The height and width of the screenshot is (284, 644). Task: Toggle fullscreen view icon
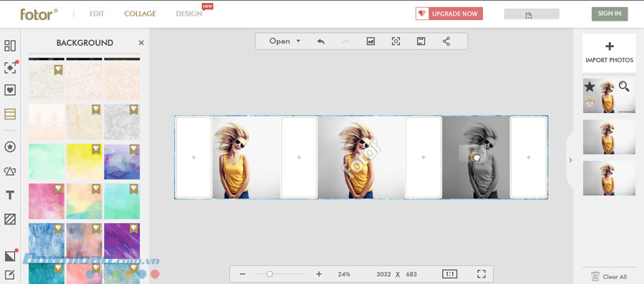click(x=482, y=274)
